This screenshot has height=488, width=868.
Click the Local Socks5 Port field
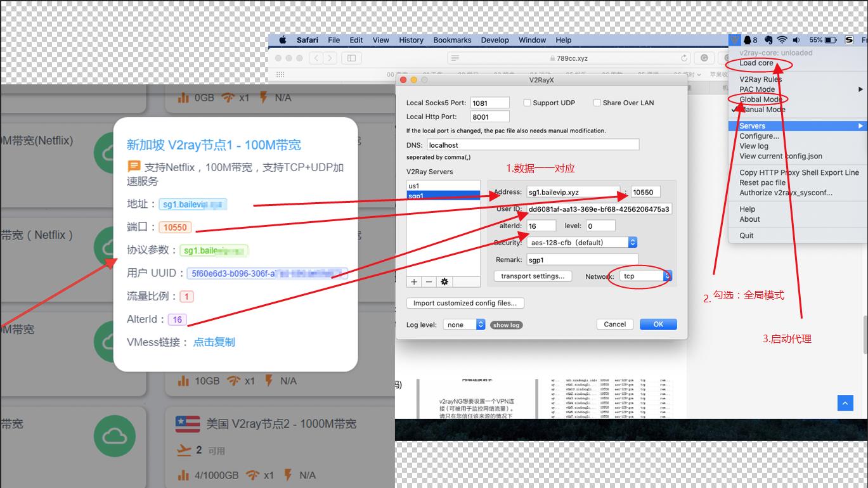point(490,103)
